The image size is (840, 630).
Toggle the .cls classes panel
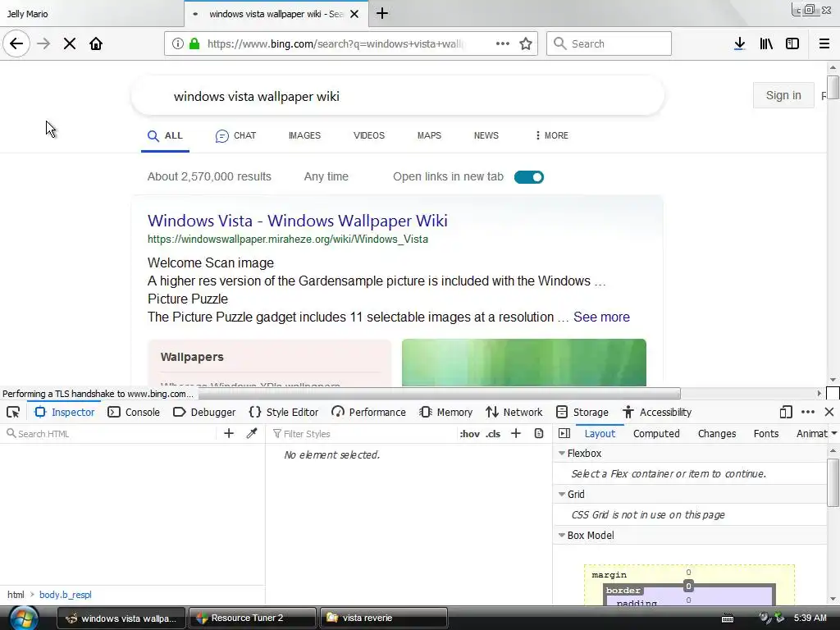(493, 434)
